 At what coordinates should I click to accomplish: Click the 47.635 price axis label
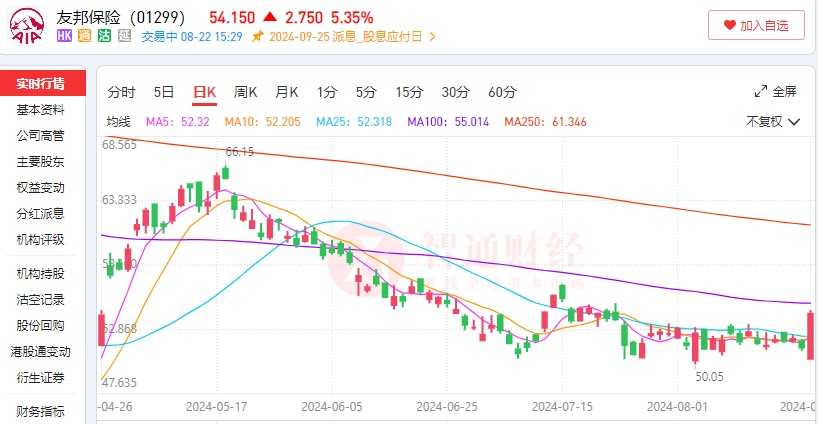119,383
